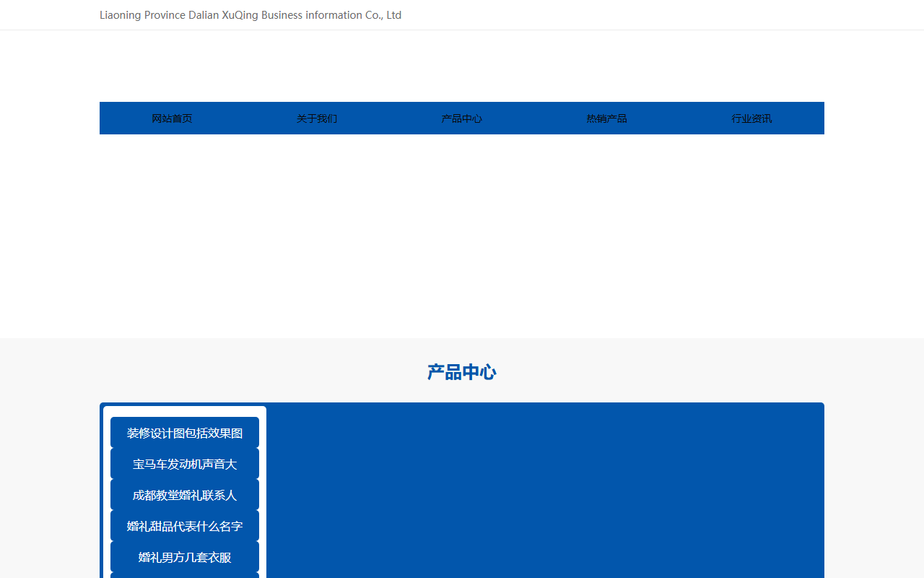
Task: Click the blue 产品中心 section heading
Action: (462, 372)
